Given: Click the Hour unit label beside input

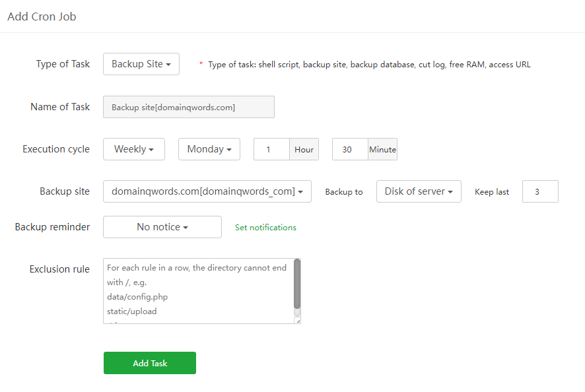Looking at the screenshot, I should point(304,149).
